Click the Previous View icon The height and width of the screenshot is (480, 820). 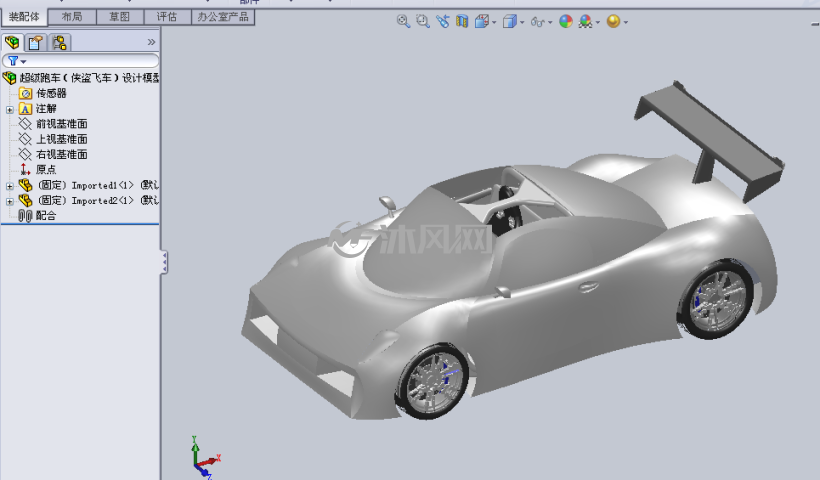442,21
